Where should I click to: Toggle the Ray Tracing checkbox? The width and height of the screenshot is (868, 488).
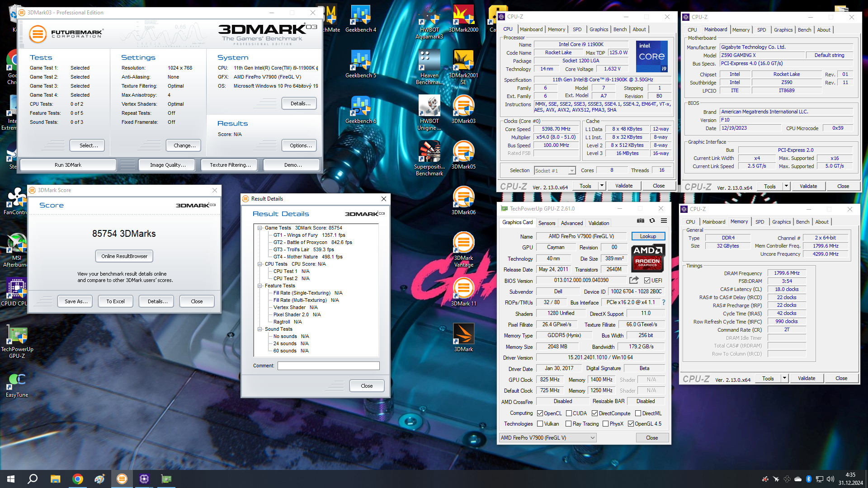[x=569, y=423]
